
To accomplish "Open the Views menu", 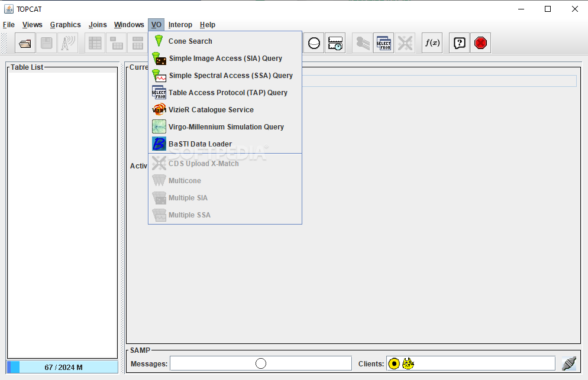I will (33, 25).
